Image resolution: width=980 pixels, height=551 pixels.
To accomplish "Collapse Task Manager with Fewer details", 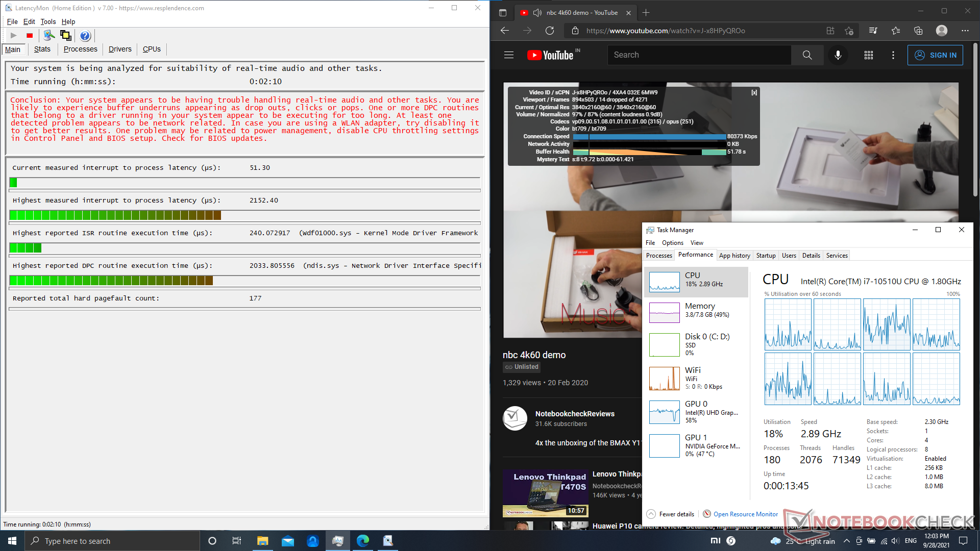I will click(x=671, y=514).
